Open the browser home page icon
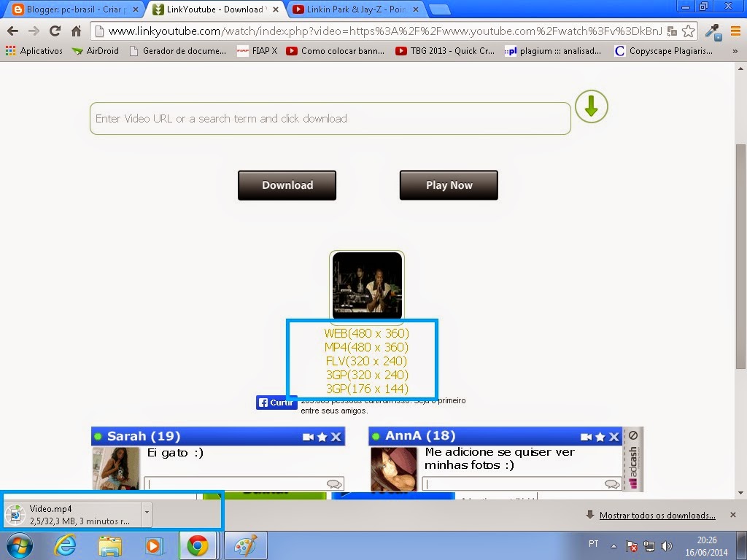This screenshot has width=747, height=560. tap(76, 31)
